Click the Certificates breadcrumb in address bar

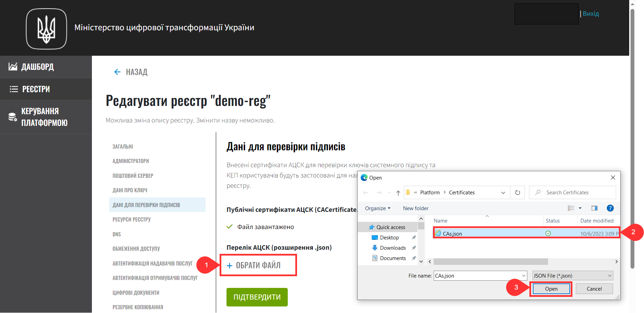coord(462,193)
